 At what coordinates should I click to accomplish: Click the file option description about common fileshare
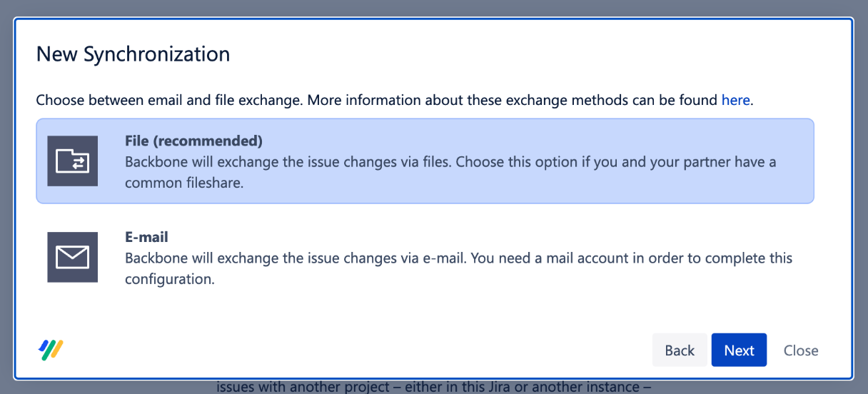450,172
